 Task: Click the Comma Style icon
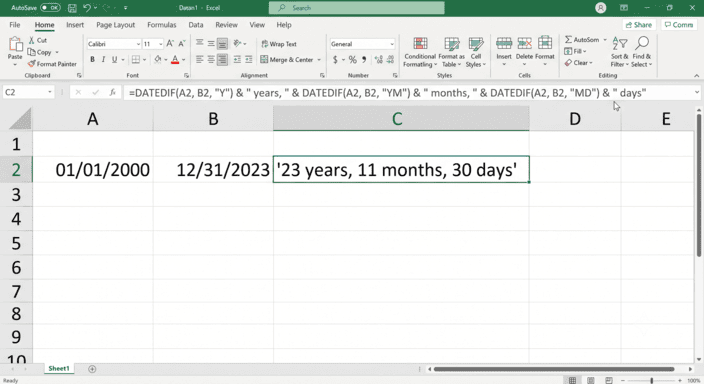364,59
